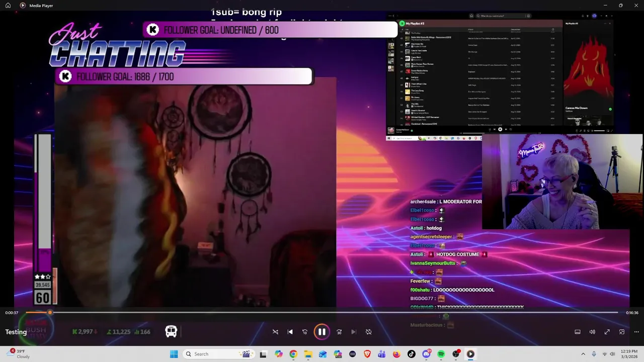This screenshot has width=644, height=362.
Task: Click total duration 0:16:36
Action: point(632,313)
